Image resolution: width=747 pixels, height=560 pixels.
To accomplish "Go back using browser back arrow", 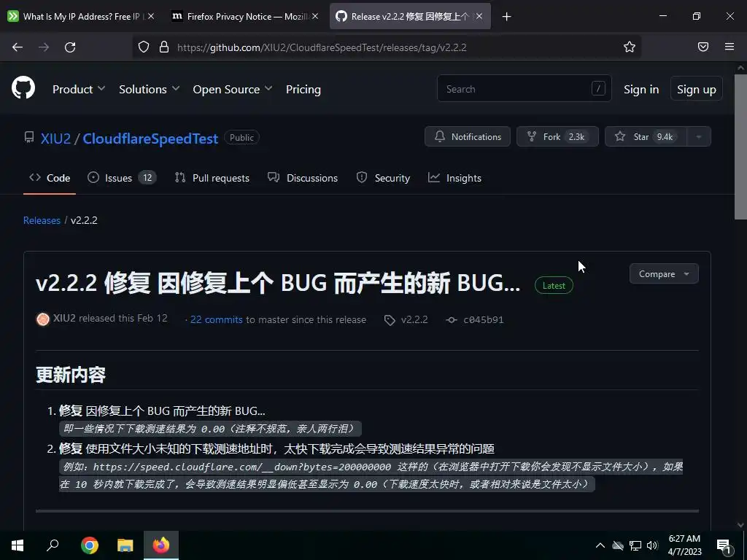I will click(x=18, y=47).
